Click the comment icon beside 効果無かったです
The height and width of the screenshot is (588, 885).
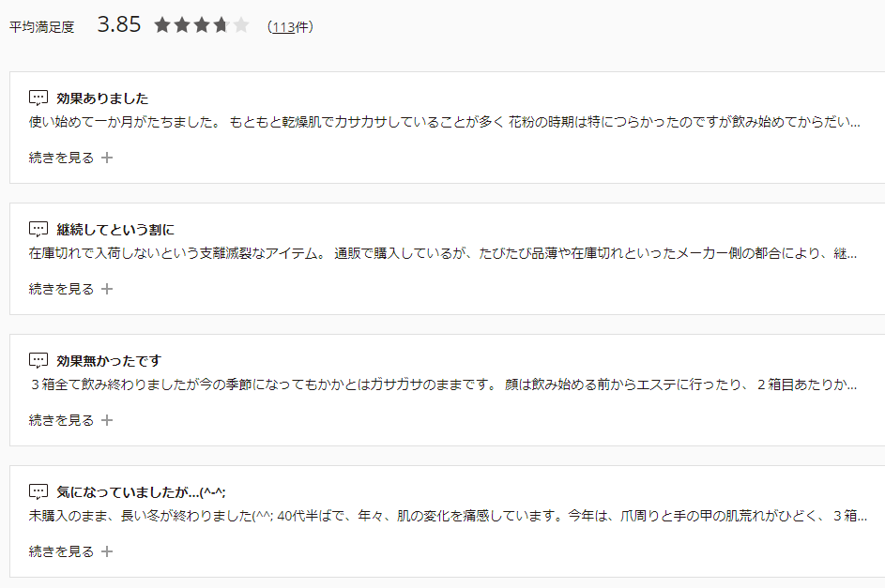(x=38, y=361)
